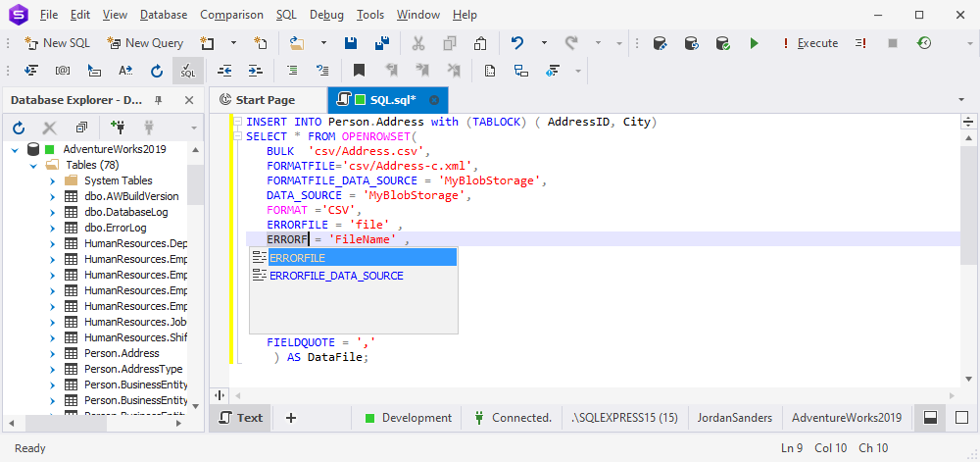Toggle the SQL check mode button
The image size is (980, 462).
click(187, 71)
